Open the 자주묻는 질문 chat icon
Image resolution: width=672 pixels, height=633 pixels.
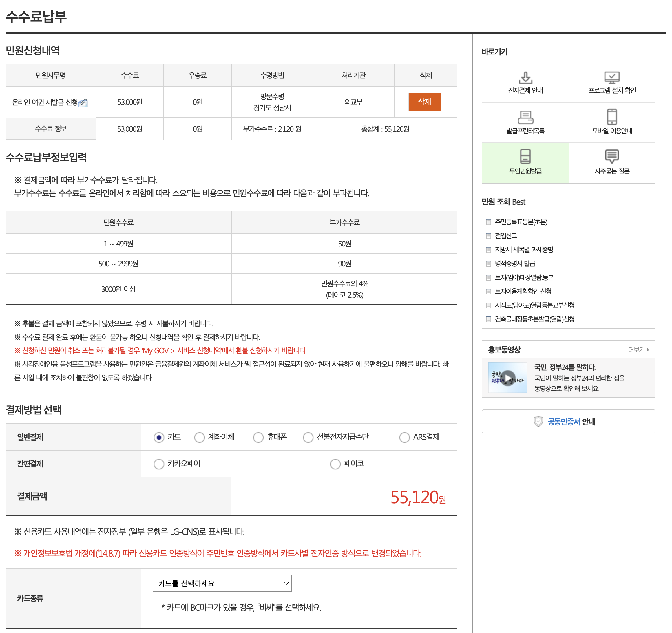coord(611,156)
